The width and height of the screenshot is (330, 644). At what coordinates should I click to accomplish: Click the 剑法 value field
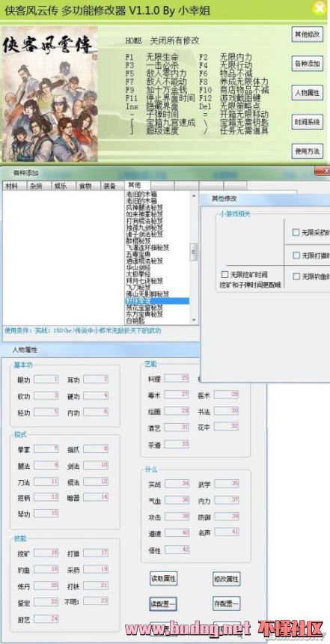click(x=96, y=465)
